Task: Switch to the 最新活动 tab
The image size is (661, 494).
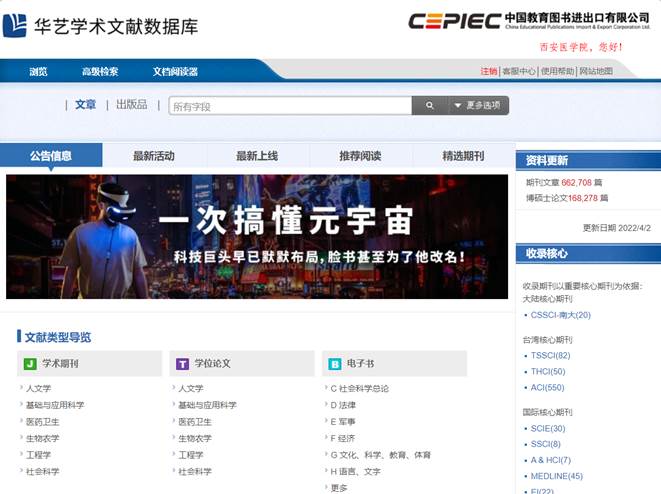Action: pyautogui.click(x=154, y=156)
